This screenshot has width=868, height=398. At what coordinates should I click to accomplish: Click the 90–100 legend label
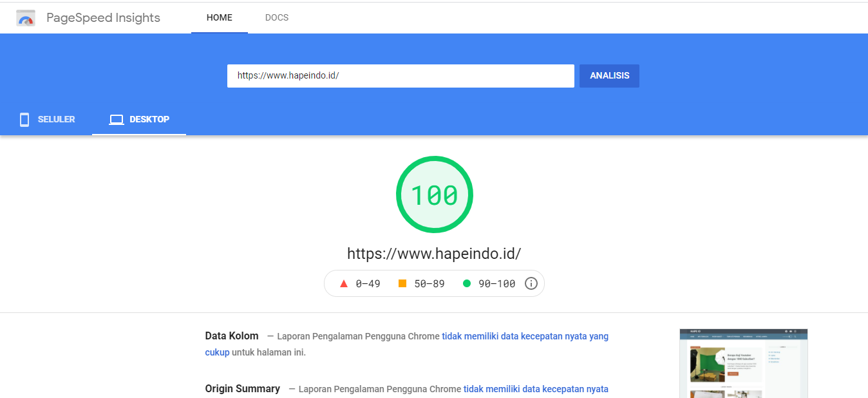497,283
